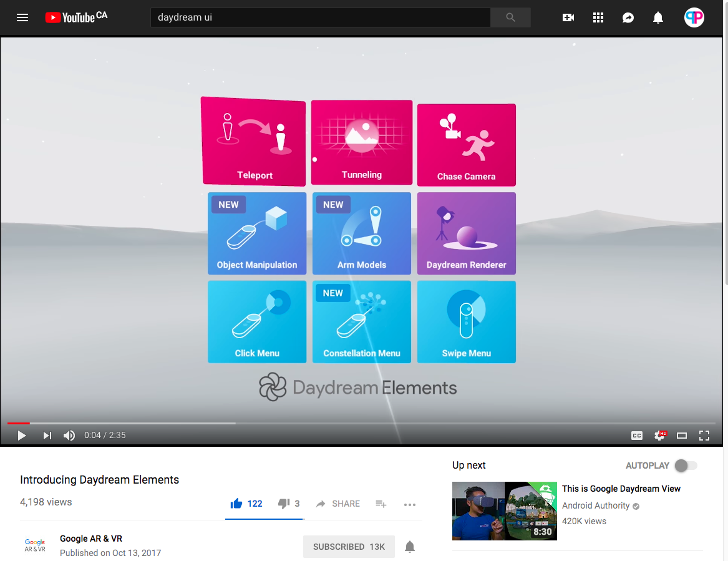Toggle the Autoplay switch
This screenshot has width=728, height=561.
click(x=686, y=466)
